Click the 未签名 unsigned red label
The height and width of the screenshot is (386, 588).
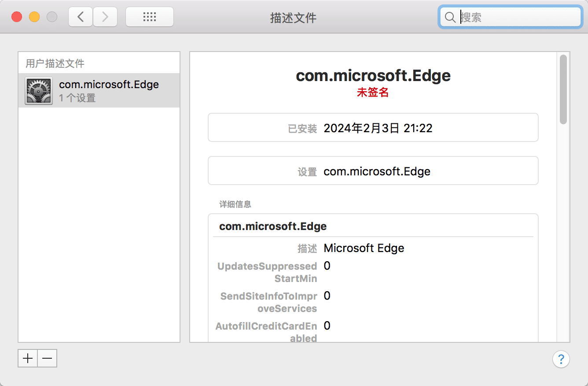click(373, 93)
